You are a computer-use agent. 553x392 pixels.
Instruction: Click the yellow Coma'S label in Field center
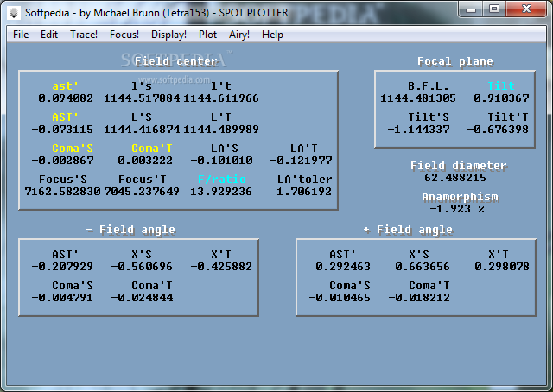pyautogui.click(x=73, y=148)
